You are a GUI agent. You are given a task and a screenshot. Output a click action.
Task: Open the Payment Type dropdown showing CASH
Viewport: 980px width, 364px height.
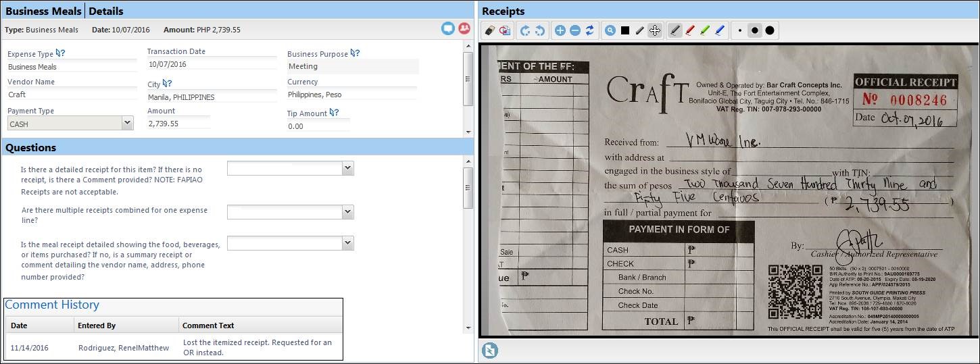point(127,124)
